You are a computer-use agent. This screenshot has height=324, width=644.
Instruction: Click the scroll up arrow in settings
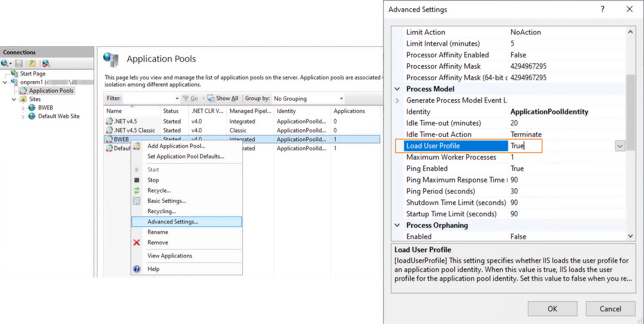coord(630,32)
